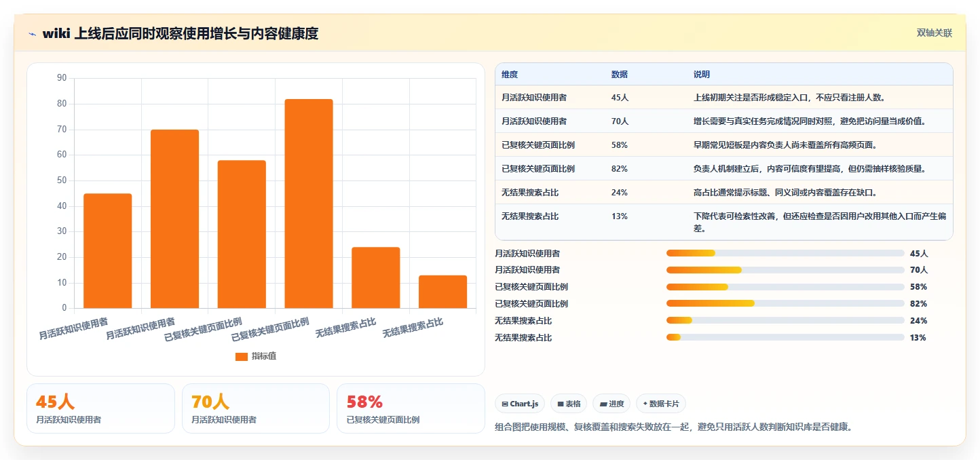
Task: Click the 维度 column header
Action: [x=510, y=75]
